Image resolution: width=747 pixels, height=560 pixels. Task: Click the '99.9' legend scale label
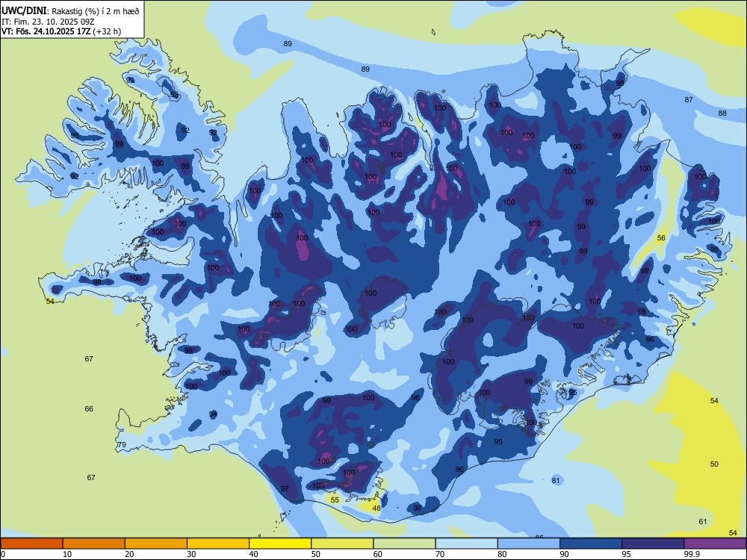pos(691,554)
